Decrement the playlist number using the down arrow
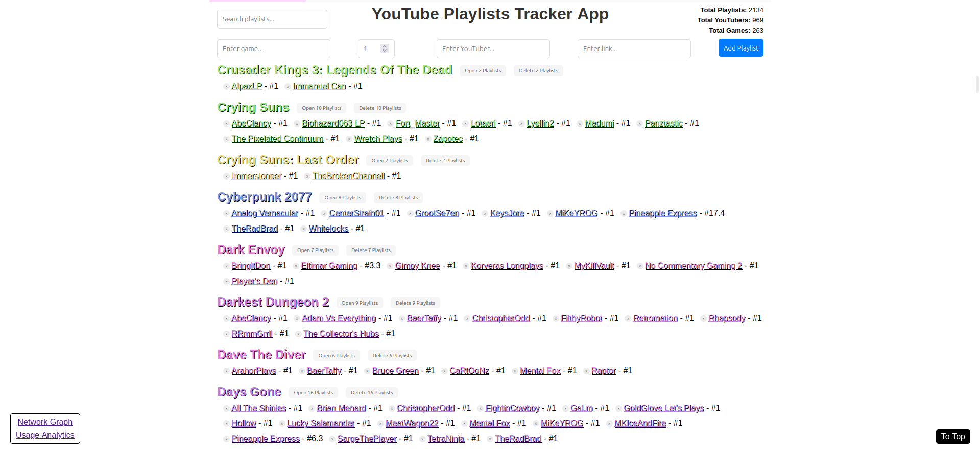The width and height of the screenshot is (980, 452). point(384,51)
